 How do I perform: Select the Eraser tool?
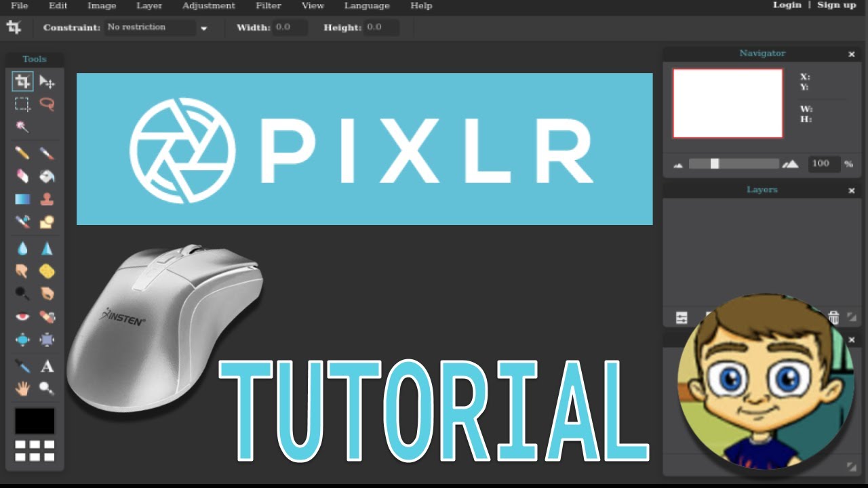click(22, 176)
